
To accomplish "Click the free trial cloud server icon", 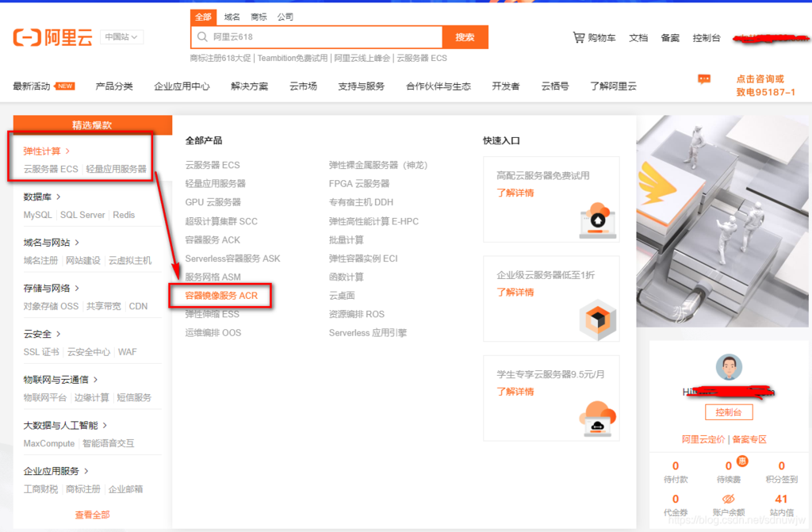I will tap(598, 220).
